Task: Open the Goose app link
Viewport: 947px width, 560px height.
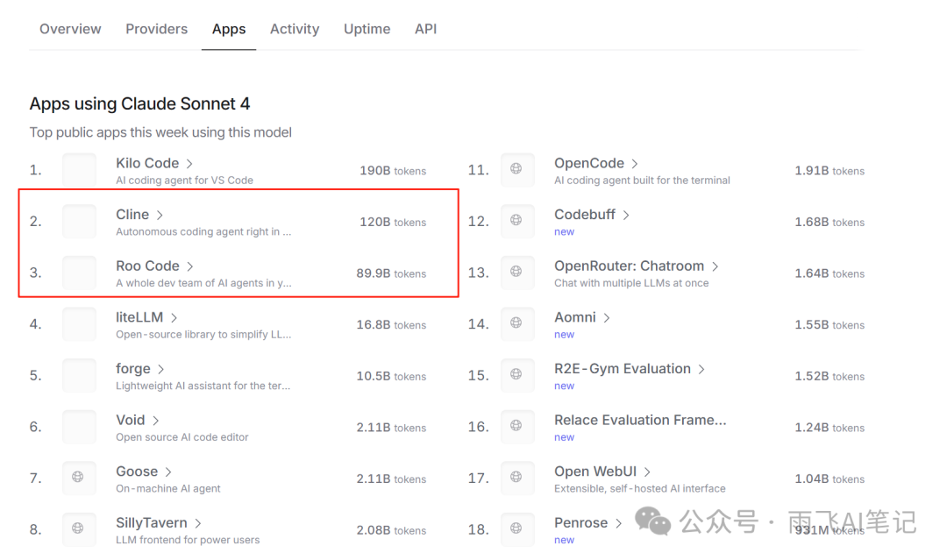Action: (x=137, y=471)
